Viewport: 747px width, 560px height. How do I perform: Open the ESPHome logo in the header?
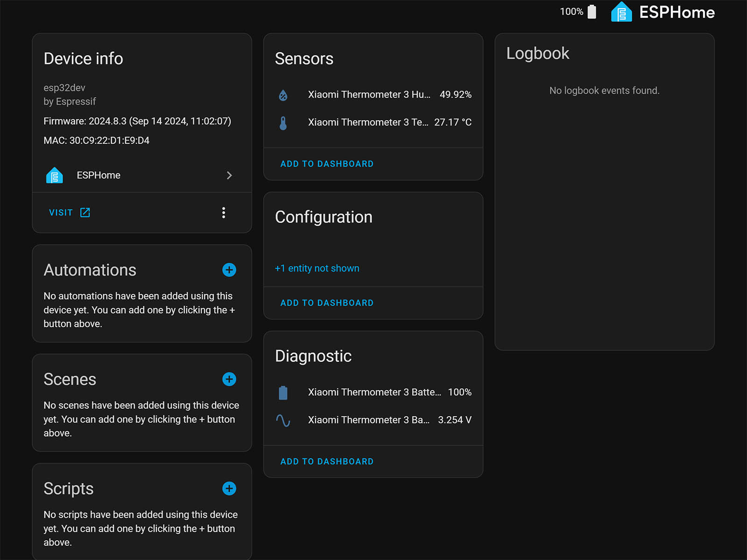(x=620, y=12)
